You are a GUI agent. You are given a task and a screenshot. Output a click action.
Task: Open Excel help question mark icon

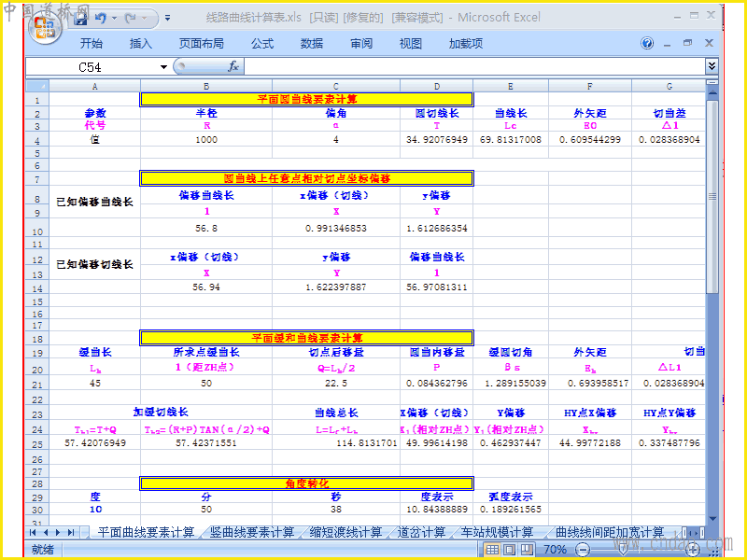647,43
